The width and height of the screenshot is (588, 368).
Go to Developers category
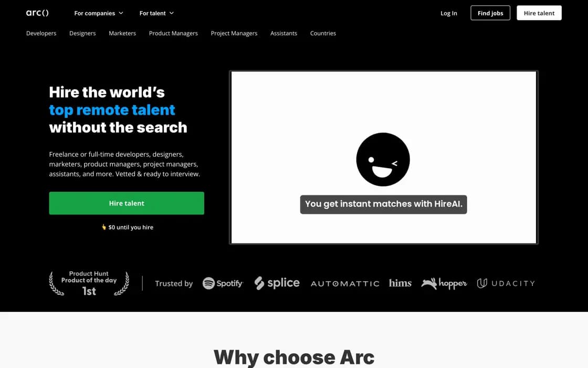(x=41, y=34)
